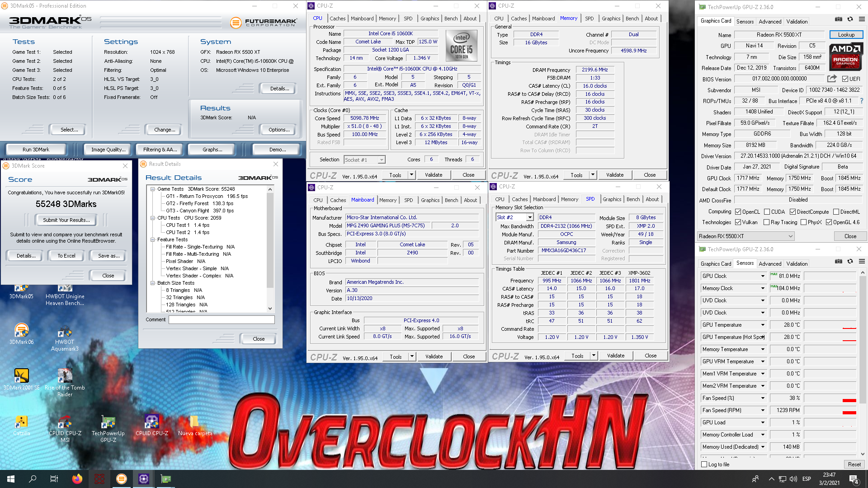This screenshot has width=868, height=488.
Task: Open GPU Clock sensor dropdown
Action: [x=763, y=276]
